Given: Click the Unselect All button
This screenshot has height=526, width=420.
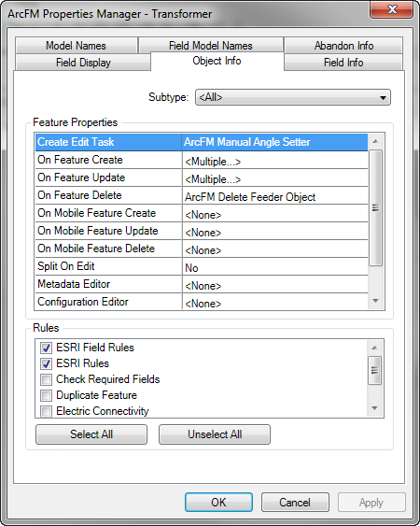Looking at the screenshot, I should click(215, 434).
